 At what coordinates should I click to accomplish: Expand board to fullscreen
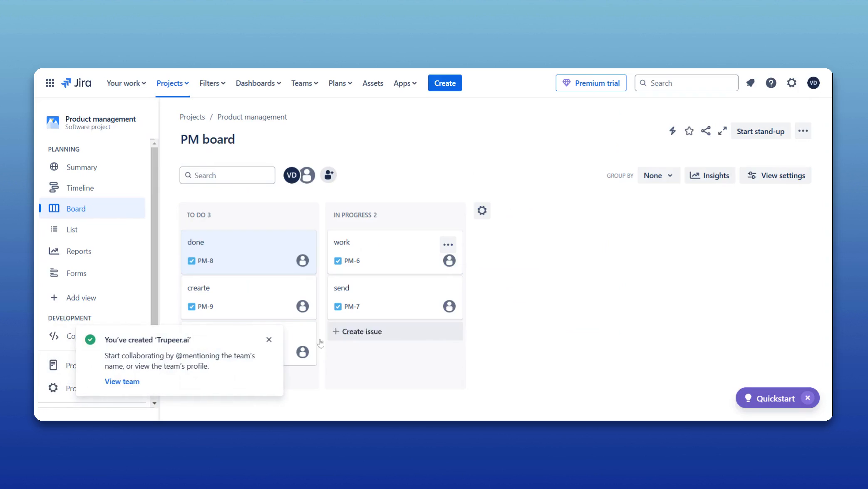coord(722,130)
